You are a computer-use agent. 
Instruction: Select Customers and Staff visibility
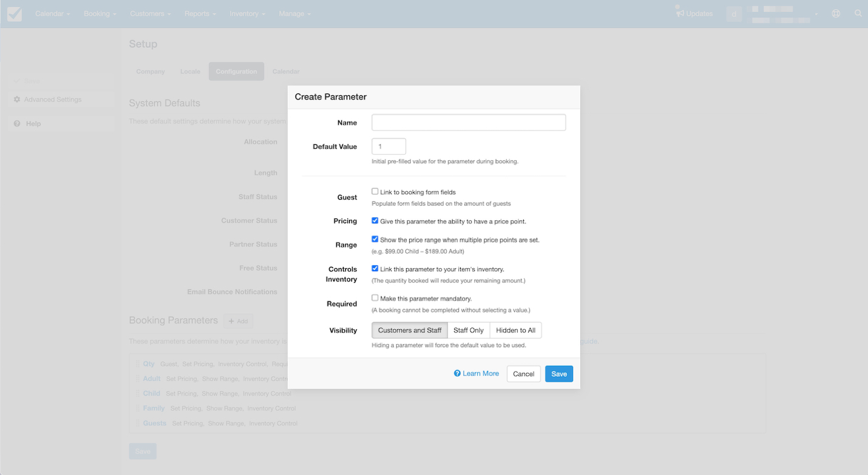point(410,330)
